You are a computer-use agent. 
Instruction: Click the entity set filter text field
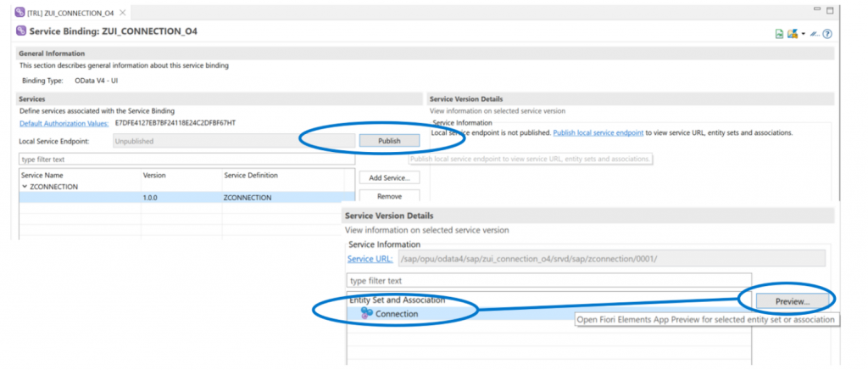click(x=549, y=281)
